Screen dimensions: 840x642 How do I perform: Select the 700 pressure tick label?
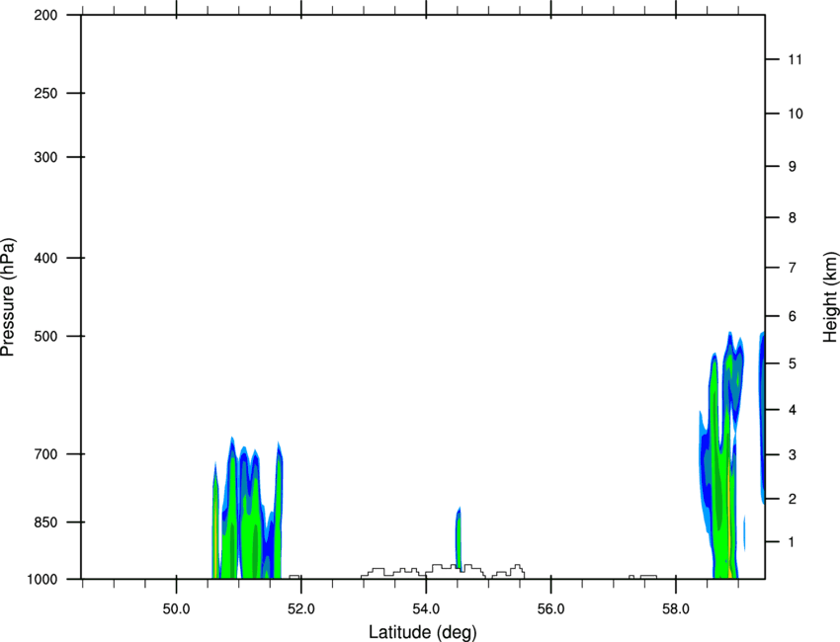[45, 454]
